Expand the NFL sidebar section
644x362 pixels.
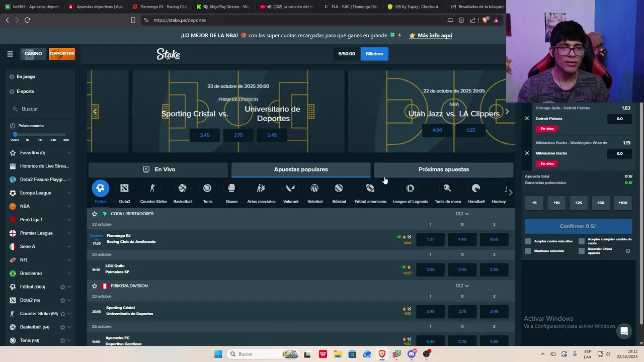pos(69,260)
